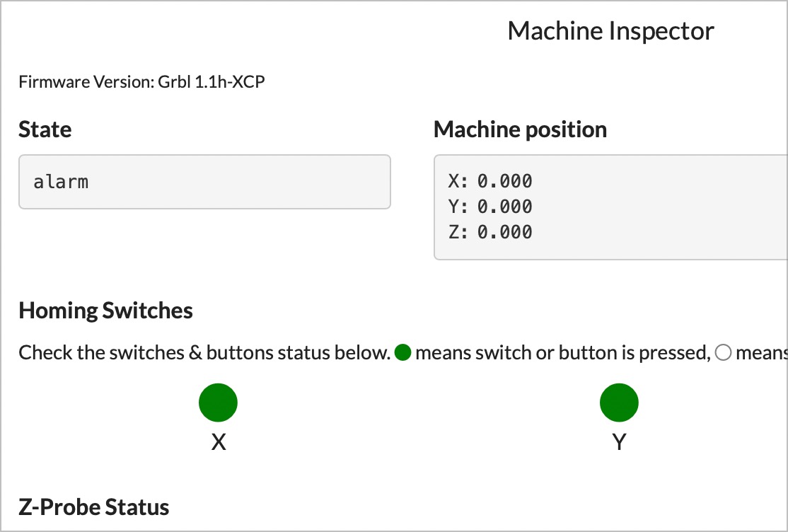Viewport: 788px width, 532px height.
Task: Click the 'Check the switches & buttons' instruction text
Action: [x=204, y=352]
